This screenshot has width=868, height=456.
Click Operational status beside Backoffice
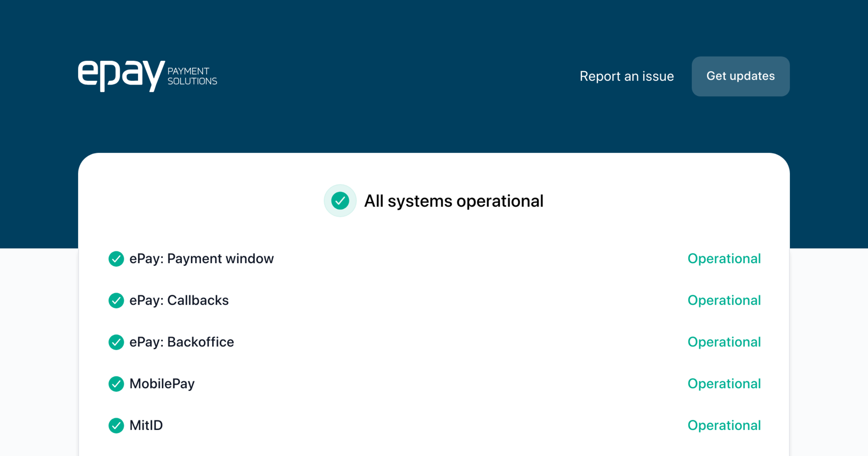coord(724,342)
